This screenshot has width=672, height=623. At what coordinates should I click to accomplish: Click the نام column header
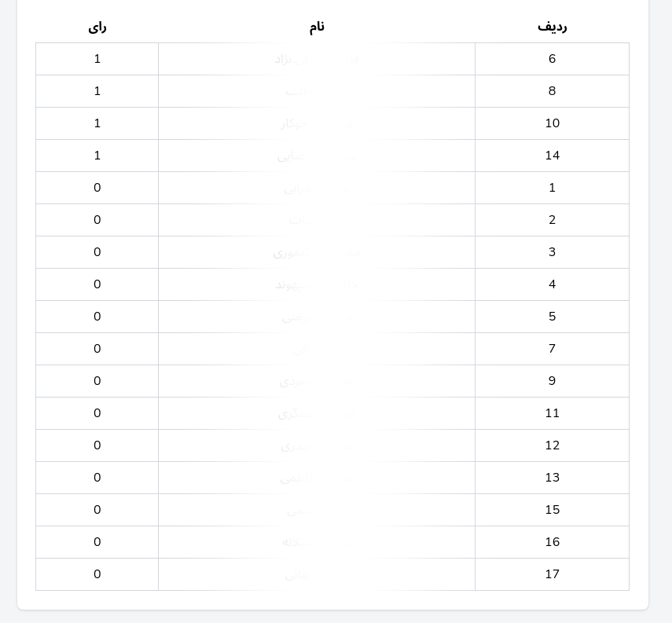pos(317,27)
